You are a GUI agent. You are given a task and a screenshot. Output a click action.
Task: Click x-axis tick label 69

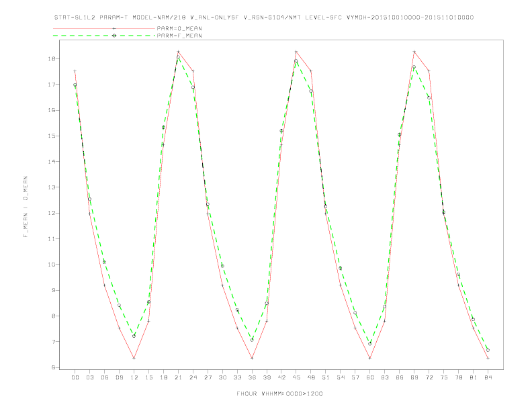pos(414,377)
